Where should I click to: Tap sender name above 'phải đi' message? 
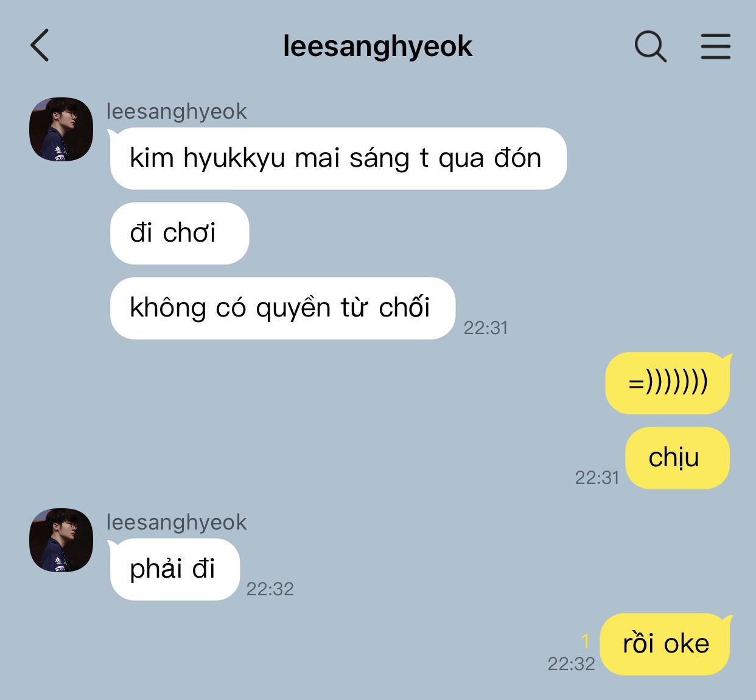click(177, 522)
